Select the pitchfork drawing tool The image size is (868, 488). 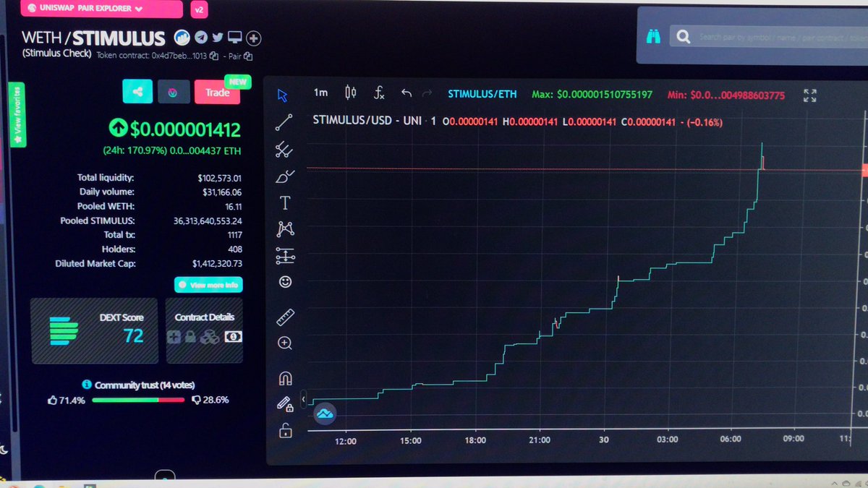pyautogui.click(x=284, y=150)
